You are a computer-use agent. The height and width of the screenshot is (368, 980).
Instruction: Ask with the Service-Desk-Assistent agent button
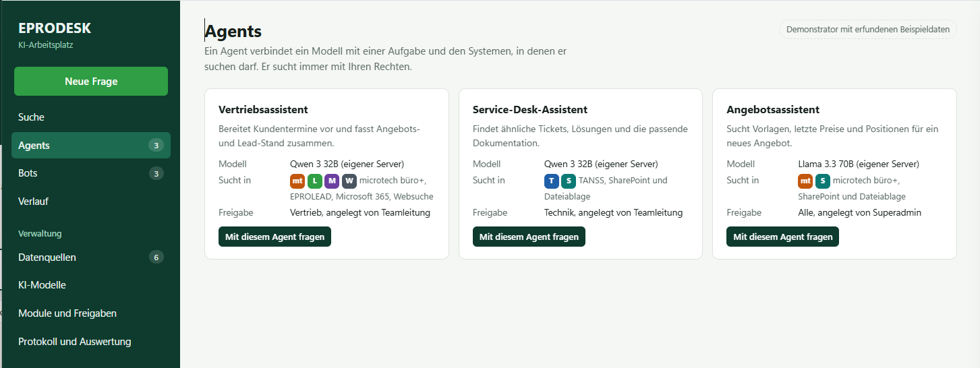[x=529, y=237]
